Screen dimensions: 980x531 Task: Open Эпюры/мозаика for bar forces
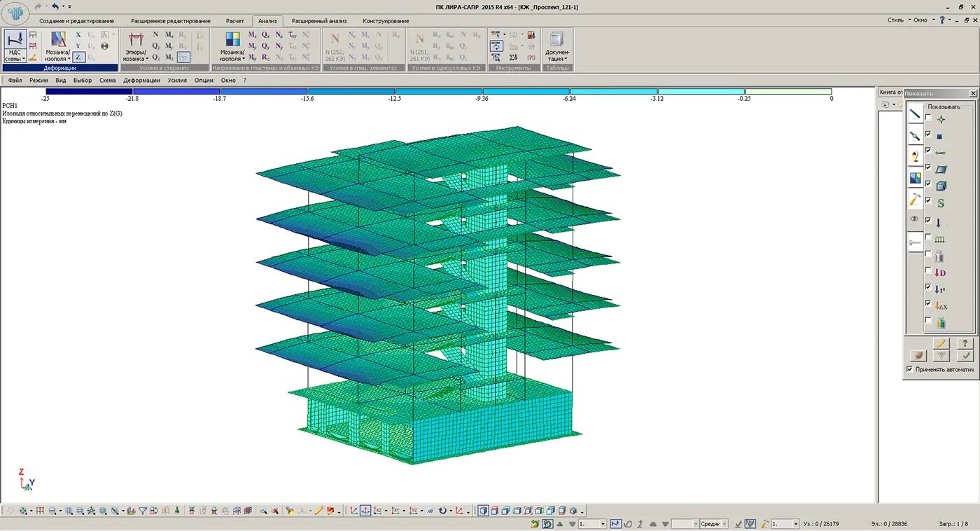coord(134,46)
